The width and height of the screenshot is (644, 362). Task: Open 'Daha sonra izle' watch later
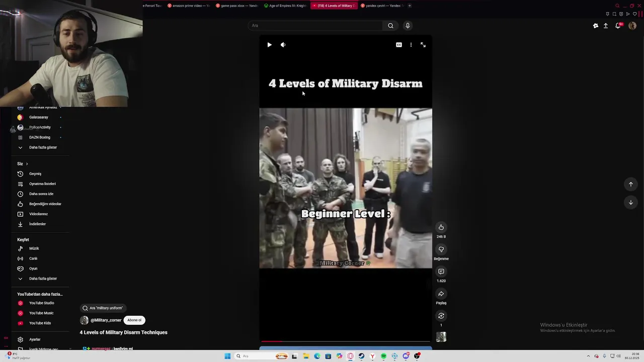[x=40, y=194]
